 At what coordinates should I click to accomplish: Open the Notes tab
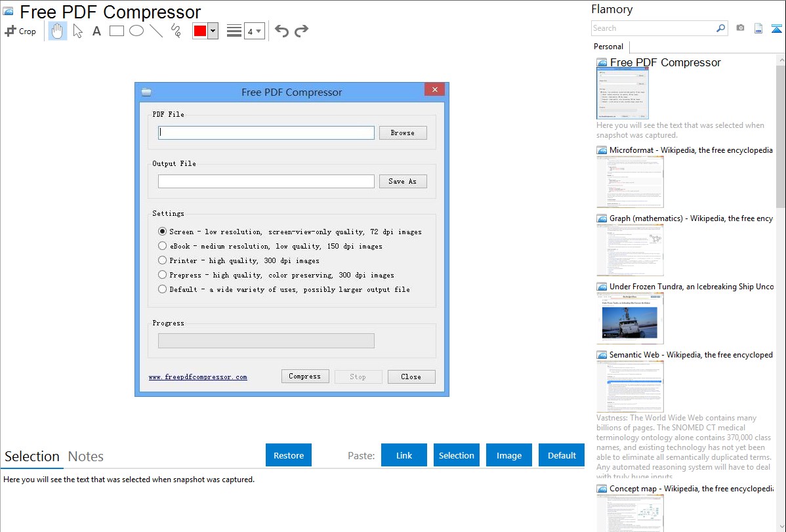pos(86,457)
